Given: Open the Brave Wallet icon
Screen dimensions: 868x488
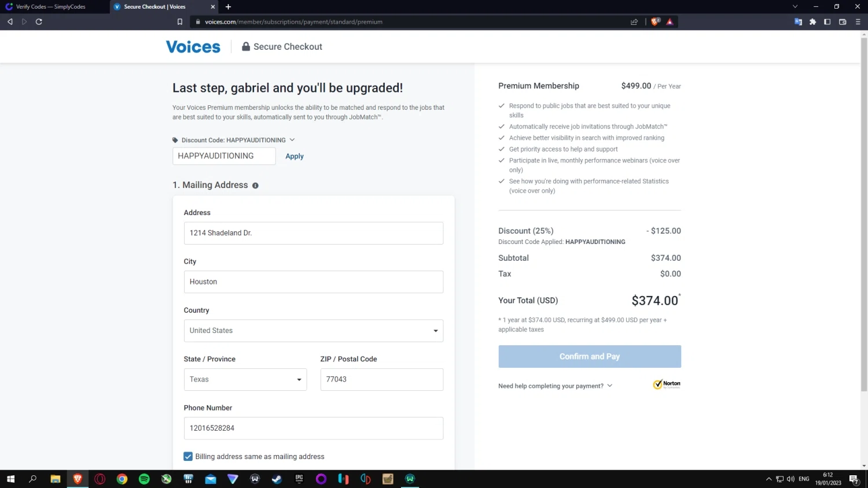Looking at the screenshot, I should [843, 22].
